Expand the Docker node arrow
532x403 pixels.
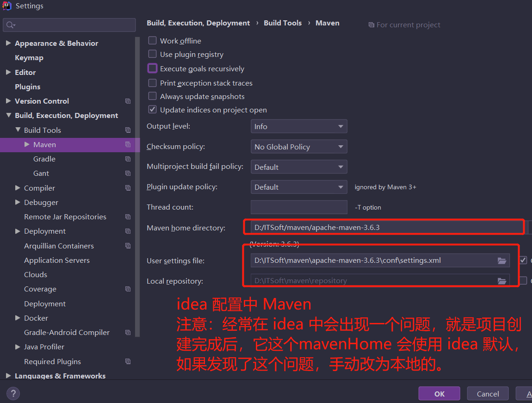(x=18, y=318)
